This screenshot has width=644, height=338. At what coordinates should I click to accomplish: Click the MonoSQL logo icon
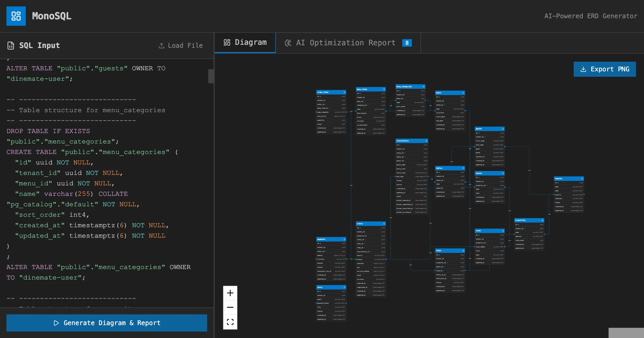pyautogui.click(x=16, y=16)
